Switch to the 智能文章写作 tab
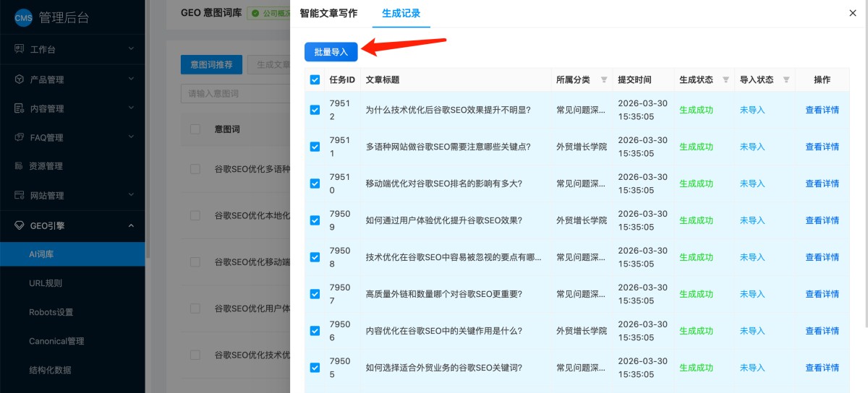The width and height of the screenshot is (868, 393). tap(328, 13)
